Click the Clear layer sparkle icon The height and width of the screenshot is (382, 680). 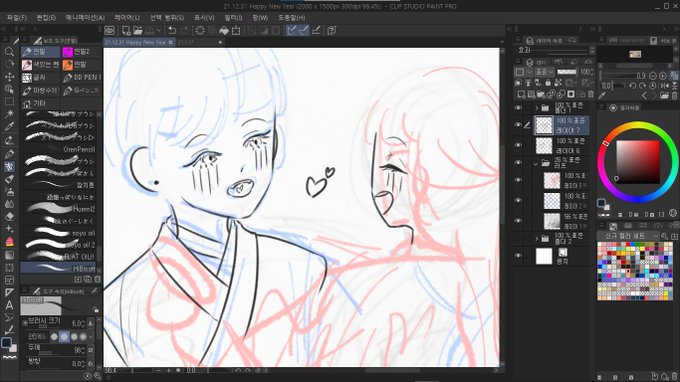(x=200, y=30)
